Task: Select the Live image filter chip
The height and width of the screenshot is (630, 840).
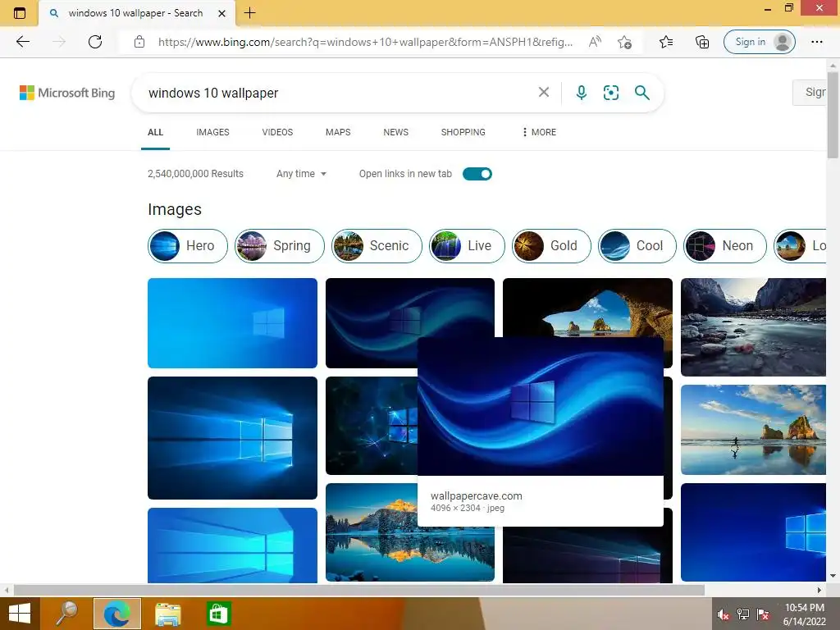Action: coord(467,246)
